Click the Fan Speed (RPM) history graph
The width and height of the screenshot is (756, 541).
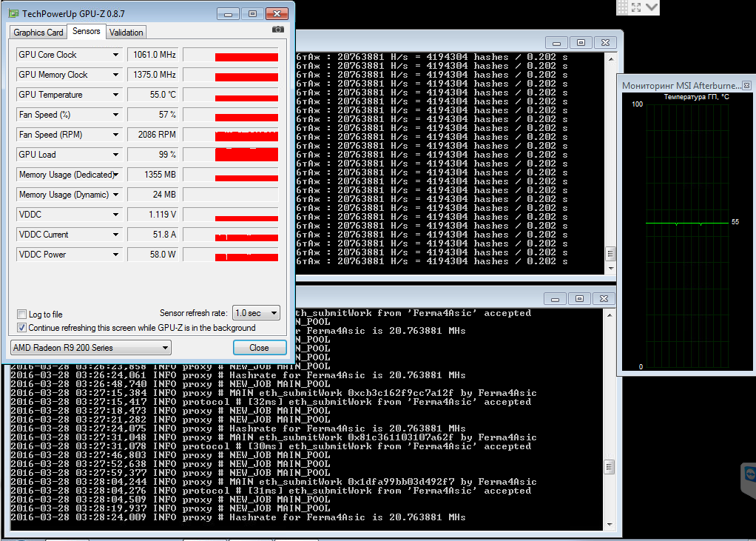coord(231,135)
